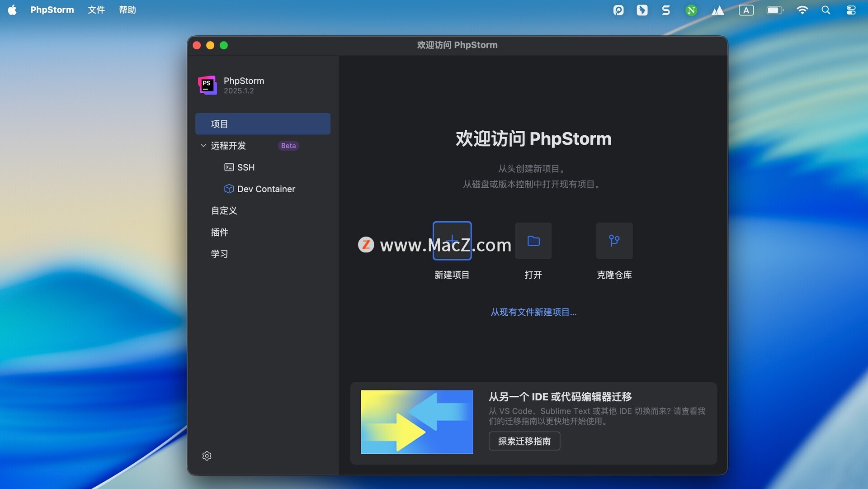Click the 打开 label
868x489 pixels.
(533, 275)
